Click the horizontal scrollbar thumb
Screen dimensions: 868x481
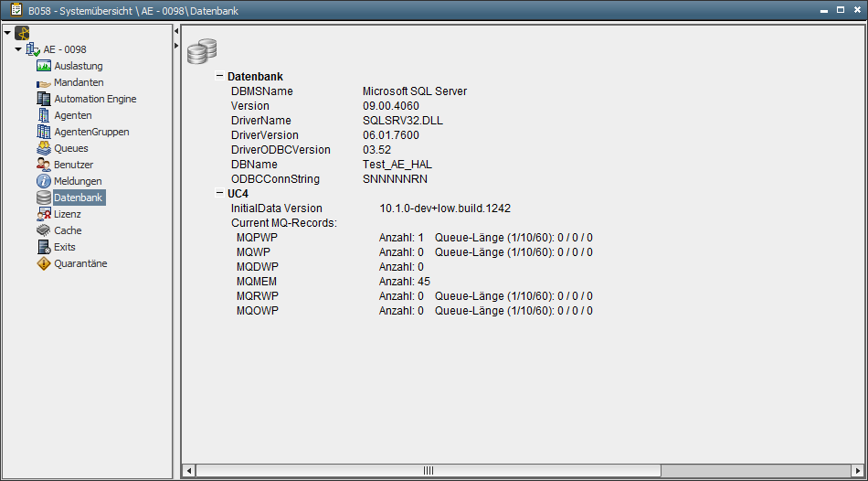(x=428, y=470)
